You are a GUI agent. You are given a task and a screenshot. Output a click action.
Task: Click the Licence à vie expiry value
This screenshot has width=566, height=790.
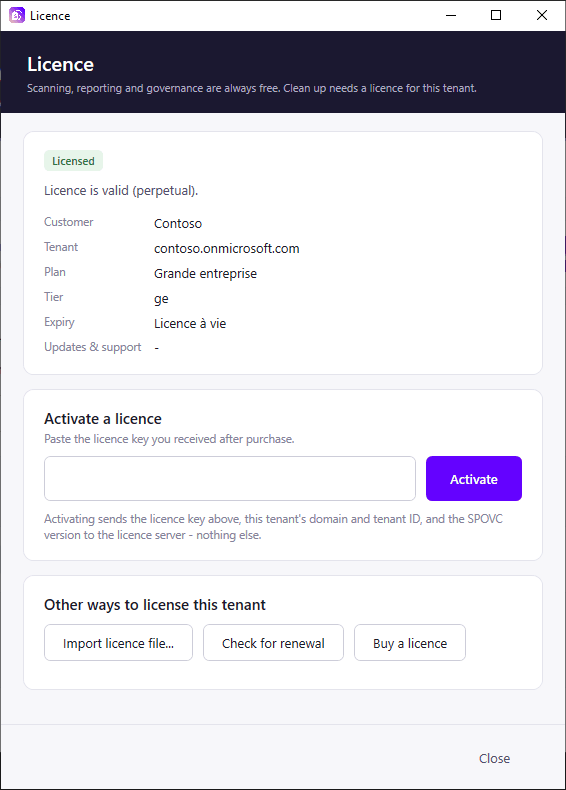pos(190,323)
